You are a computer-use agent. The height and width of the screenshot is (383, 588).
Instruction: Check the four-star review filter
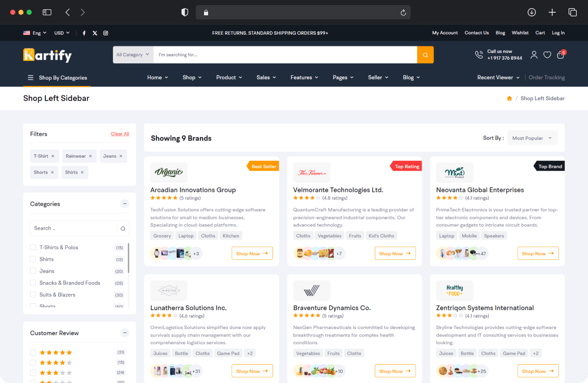tap(33, 363)
